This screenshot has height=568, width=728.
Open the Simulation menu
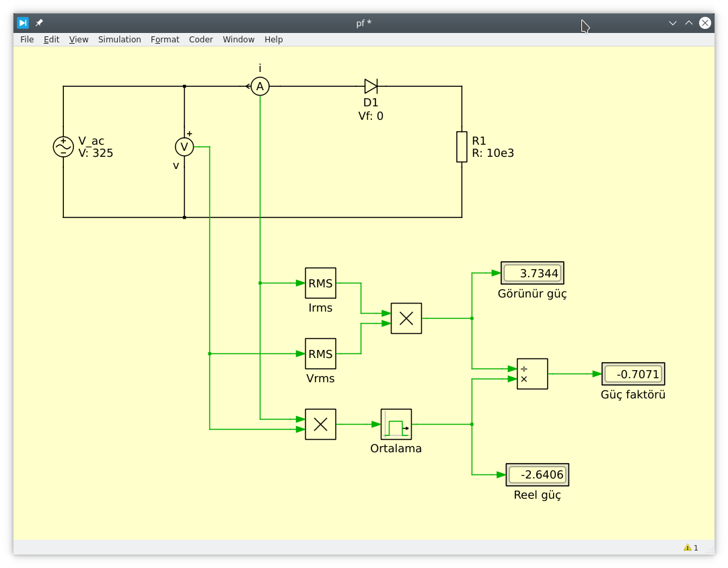[120, 40]
